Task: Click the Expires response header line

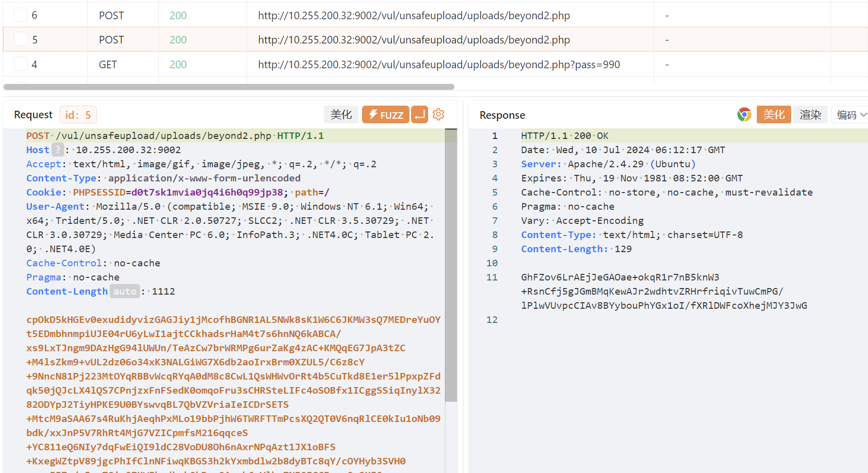Action: tap(632, 178)
